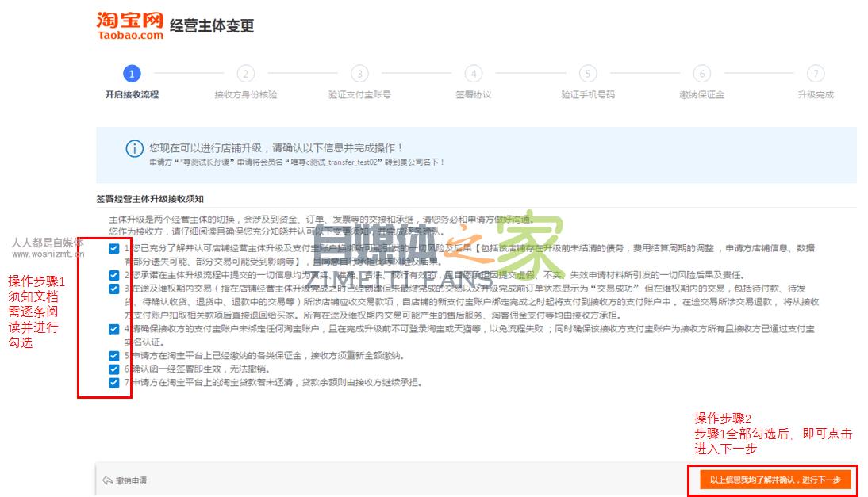Screen dimensions: 868x497
Task: Uncheck clause 2 about submitted information validity
Action: coord(113,277)
